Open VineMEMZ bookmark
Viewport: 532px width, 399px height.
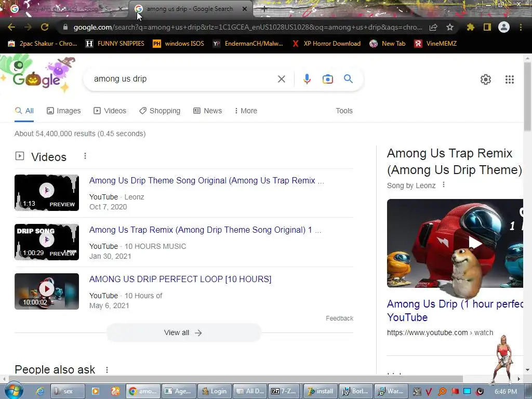pos(435,44)
